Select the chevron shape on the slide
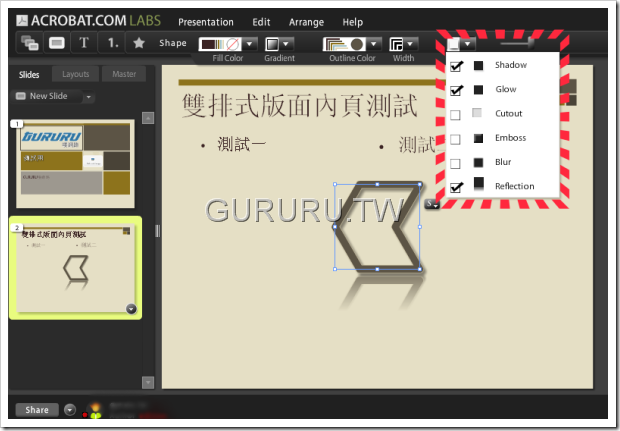620x431 pixels. click(378, 227)
